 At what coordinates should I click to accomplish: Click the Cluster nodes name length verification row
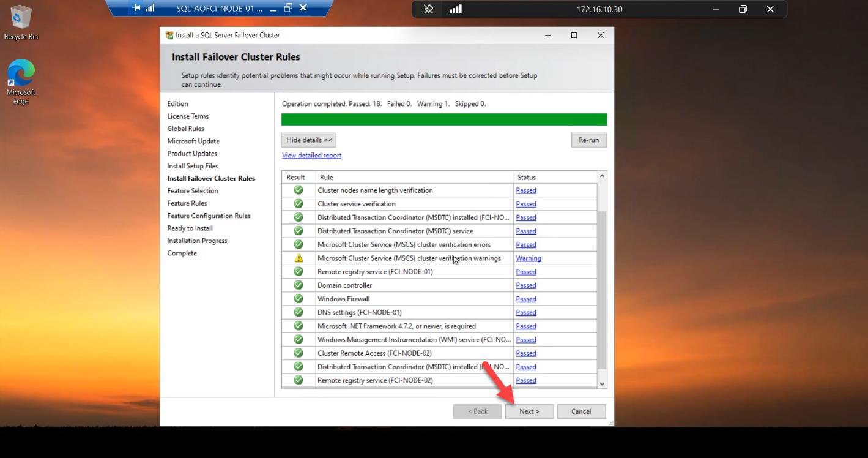[439, 190]
